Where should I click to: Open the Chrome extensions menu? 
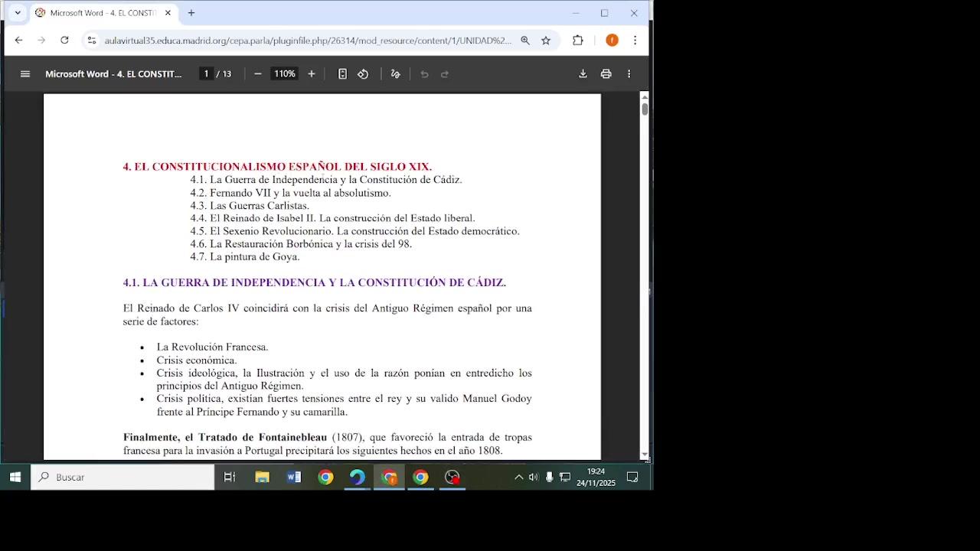click(578, 41)
